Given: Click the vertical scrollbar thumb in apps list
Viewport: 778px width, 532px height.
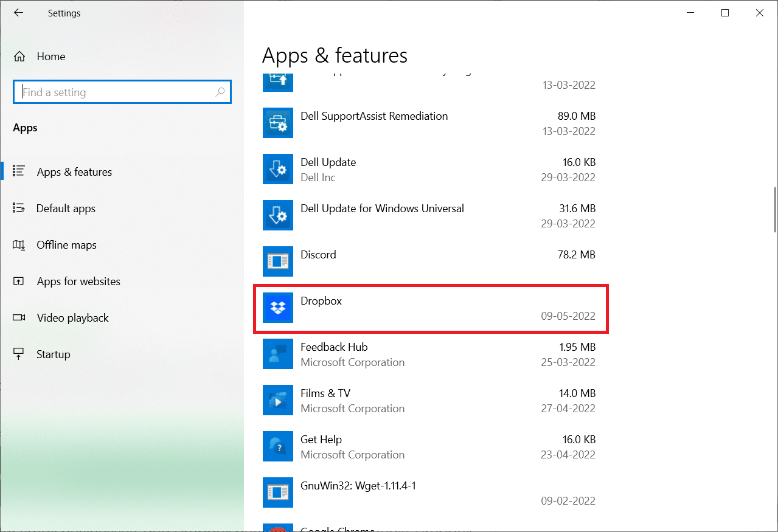Looking at the screenshot, I should click(774, 210).
